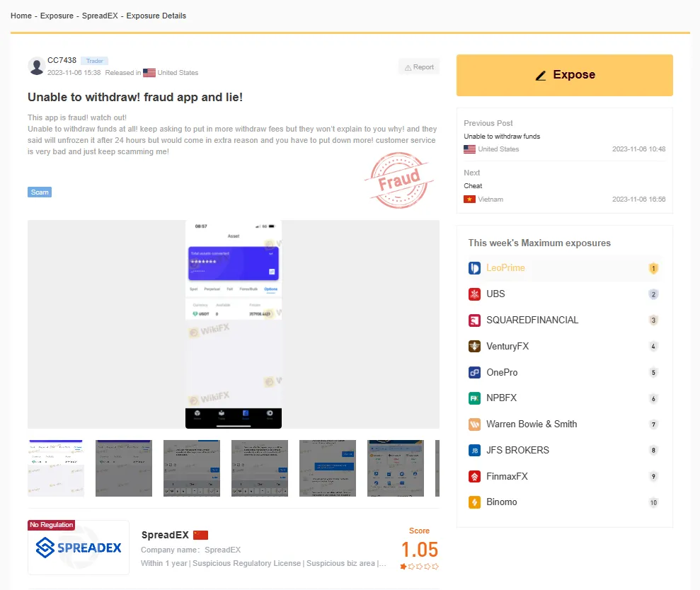Click the Report button
This screenshot has width=700, height=590.
click(x=419, y=67)
